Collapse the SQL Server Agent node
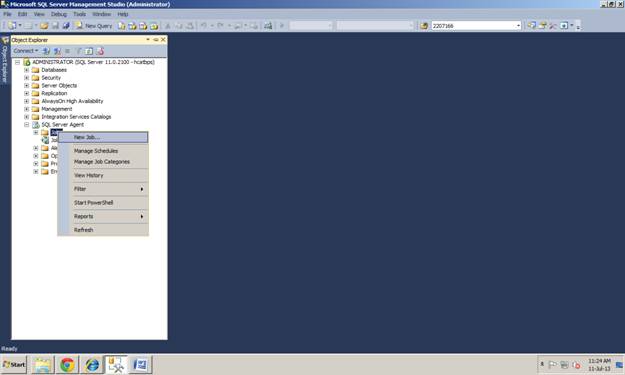The height and width of the screenshot is (375, 625). click(27, 125)
